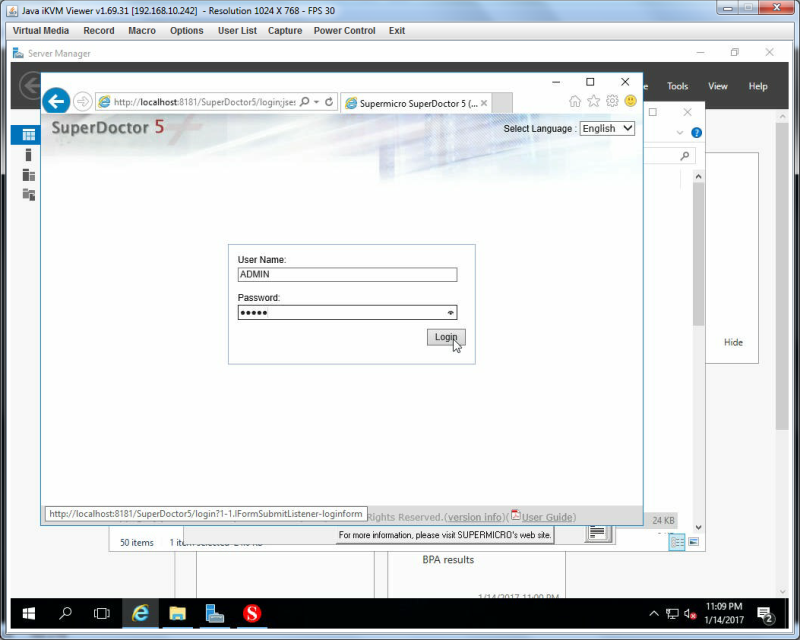
Task: Click the browser Back arrow button
Action: [56, 101]
